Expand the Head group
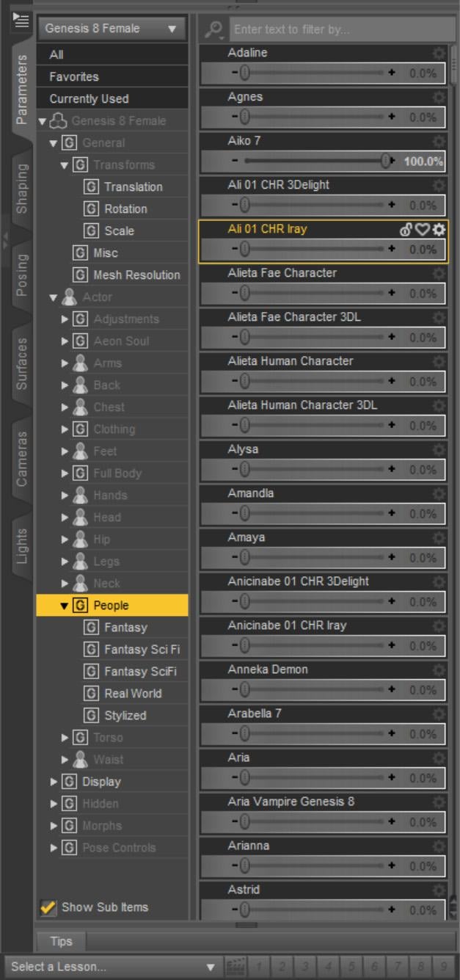 pos(65,518)
